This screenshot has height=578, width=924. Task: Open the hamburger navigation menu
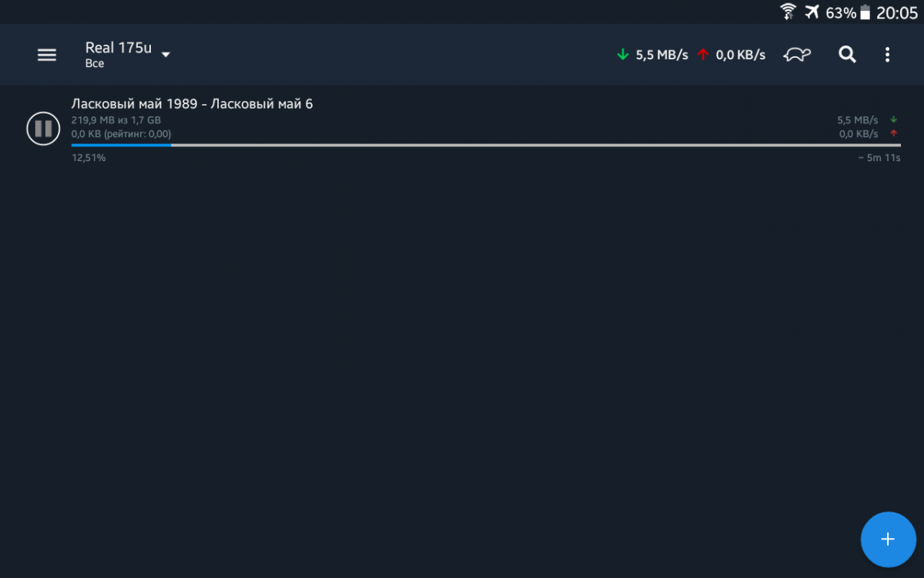[x=47, y=55]
